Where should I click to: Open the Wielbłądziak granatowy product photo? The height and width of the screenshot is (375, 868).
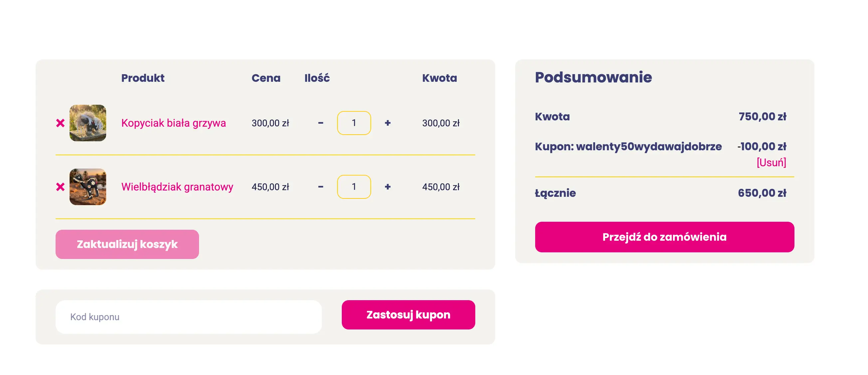pyautogui.click(x=88, y=187)
